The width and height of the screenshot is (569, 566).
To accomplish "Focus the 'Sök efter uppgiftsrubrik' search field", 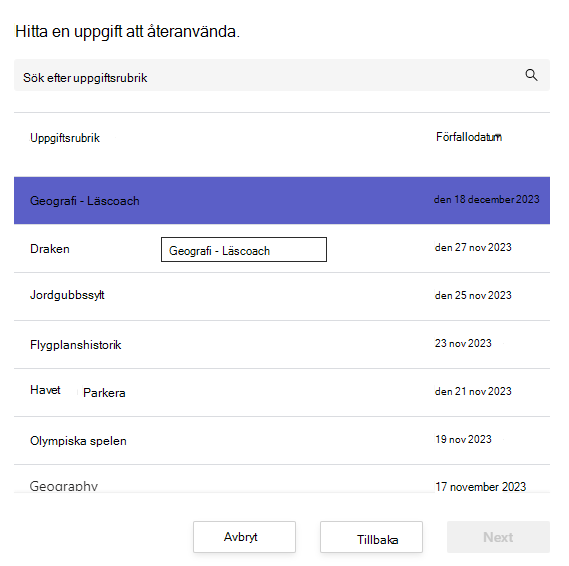I will click(282, 75).
